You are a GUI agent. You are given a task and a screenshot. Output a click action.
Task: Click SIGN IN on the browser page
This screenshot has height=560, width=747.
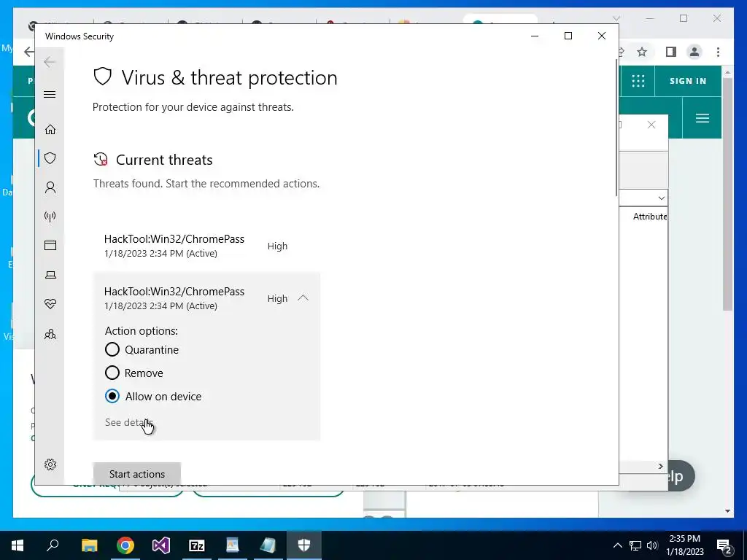pos(687,81)
